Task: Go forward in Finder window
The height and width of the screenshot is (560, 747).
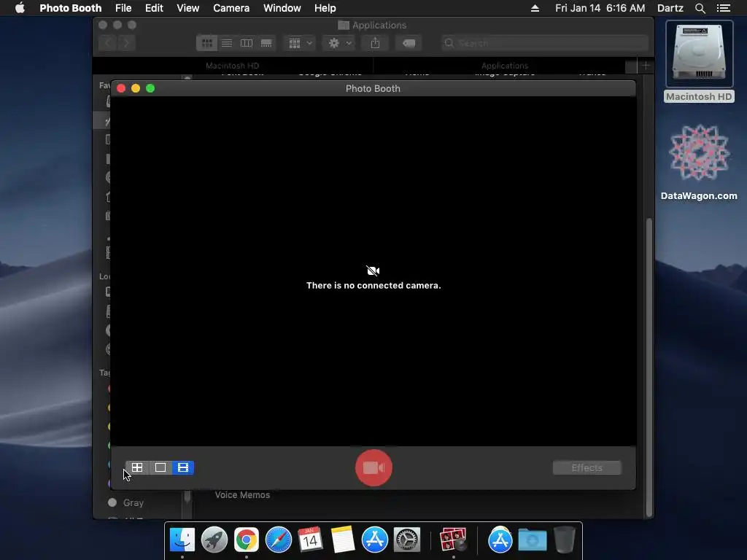Action: click(126, 43)
